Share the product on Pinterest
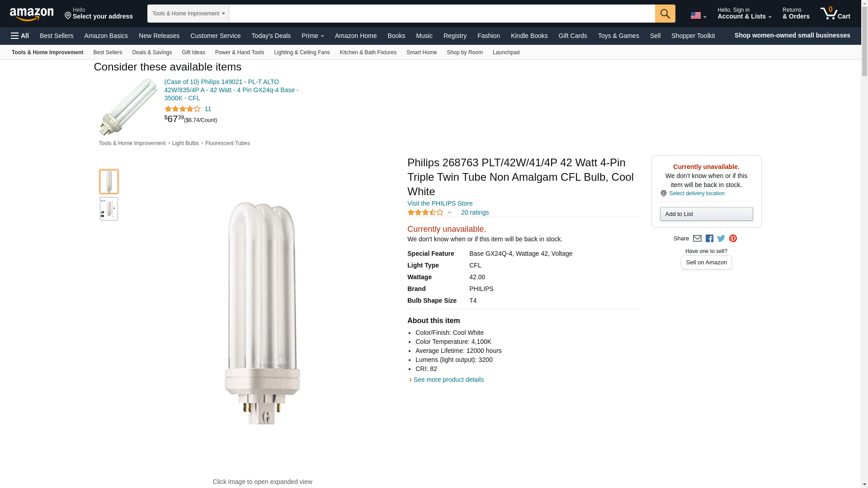This screenshot has height=488, width=868. [733, 239]
